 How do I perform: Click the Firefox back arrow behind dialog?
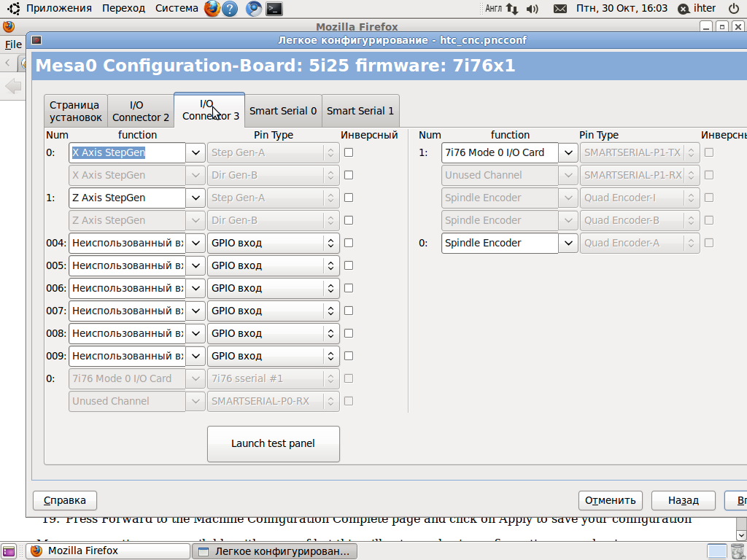(x=13, y=86)
